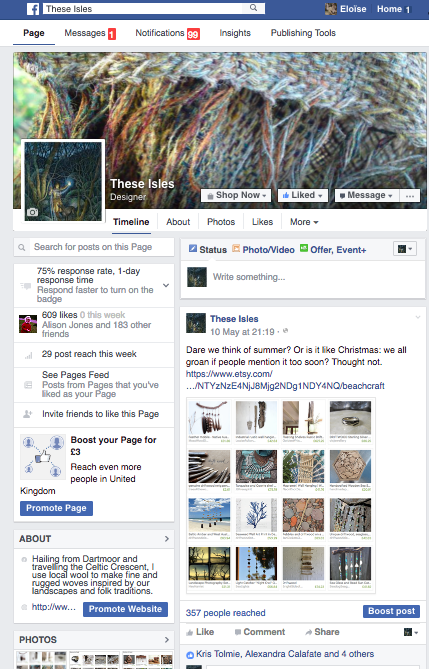Switch to the Insights tab

coord(235,33)
